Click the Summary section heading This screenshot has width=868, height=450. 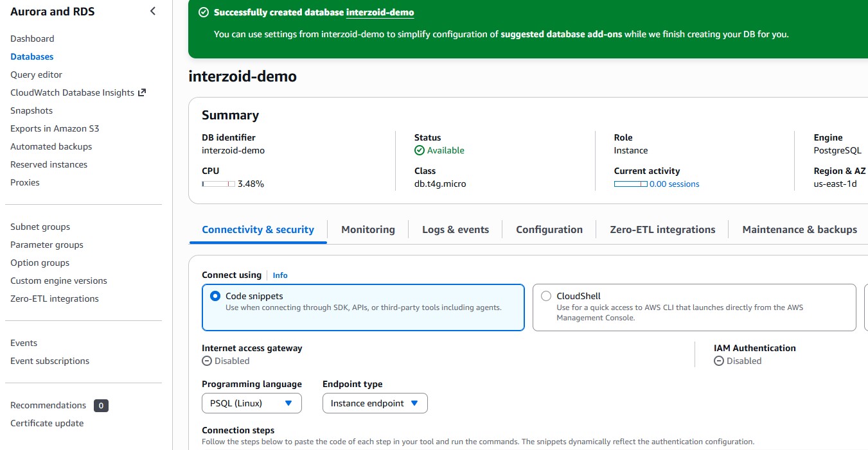230,115
